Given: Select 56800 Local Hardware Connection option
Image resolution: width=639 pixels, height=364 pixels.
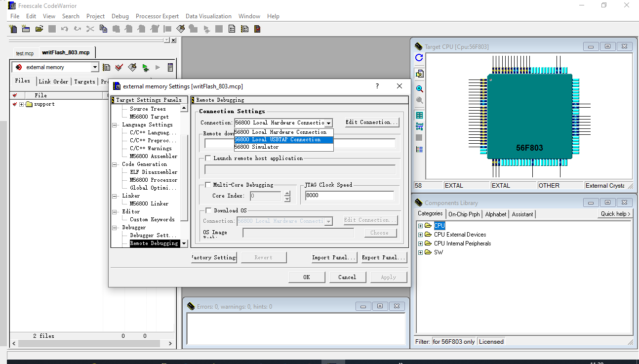Looking at the screenshot, I should coord(284,132).
